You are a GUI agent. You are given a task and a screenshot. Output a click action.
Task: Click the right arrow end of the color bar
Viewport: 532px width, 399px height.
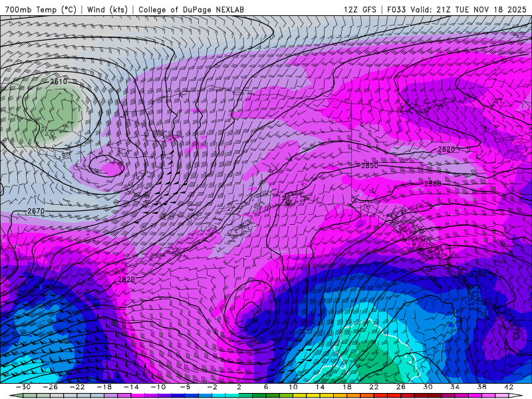(517, 396)
